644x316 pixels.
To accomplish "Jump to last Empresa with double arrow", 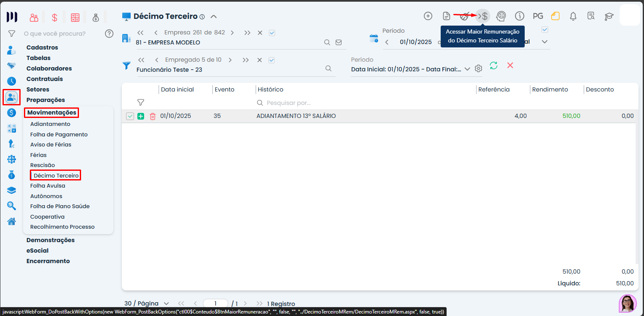I will tap(247, 33).
